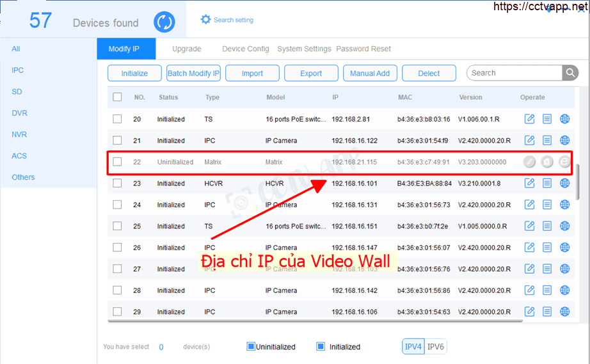The width and height of the screenshot is (590, 364).
Task: Click the search magnifier icon
Action: pos(570,73)
